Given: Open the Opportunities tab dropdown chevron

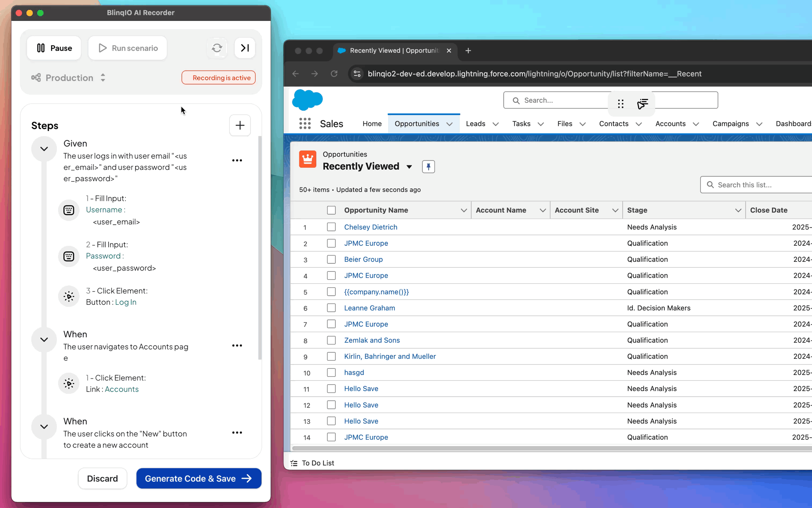Looking at the screenshot, I should click(449, 124).
